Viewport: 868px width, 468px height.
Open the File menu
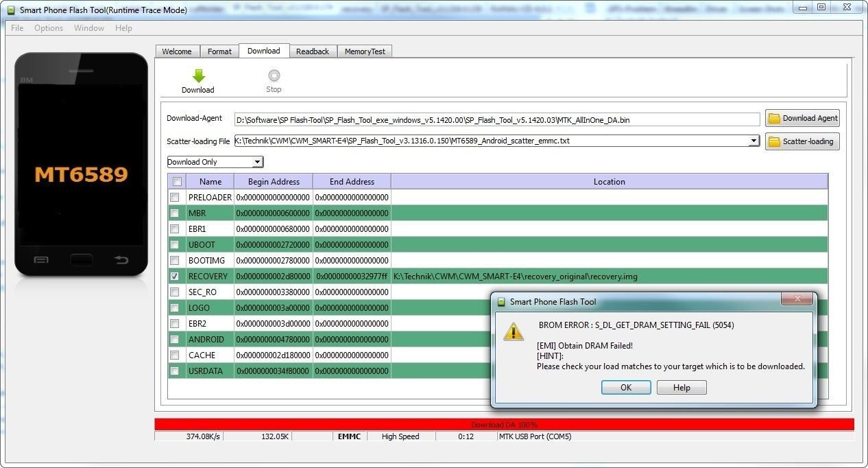coord(17,28)
